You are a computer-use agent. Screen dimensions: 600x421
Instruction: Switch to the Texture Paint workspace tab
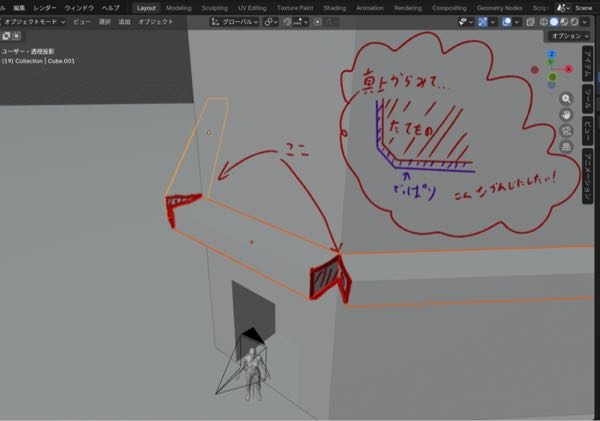point(295,8)
